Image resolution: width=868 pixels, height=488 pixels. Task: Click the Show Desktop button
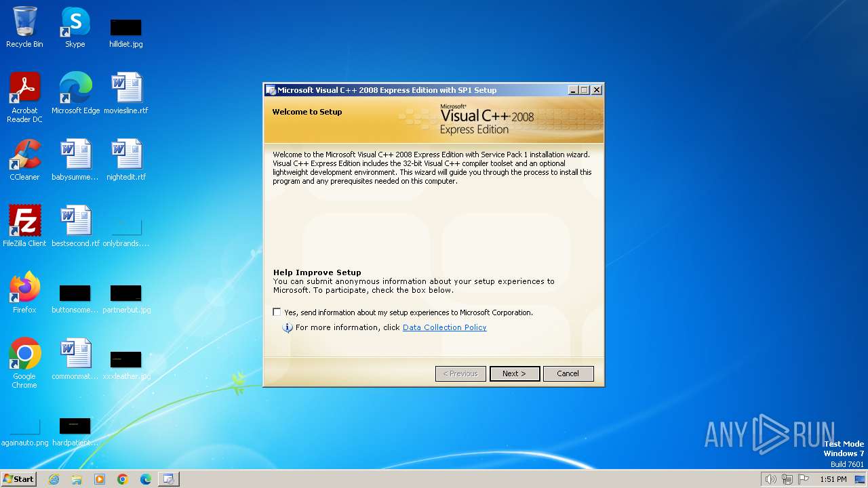(x=860, y=479)
